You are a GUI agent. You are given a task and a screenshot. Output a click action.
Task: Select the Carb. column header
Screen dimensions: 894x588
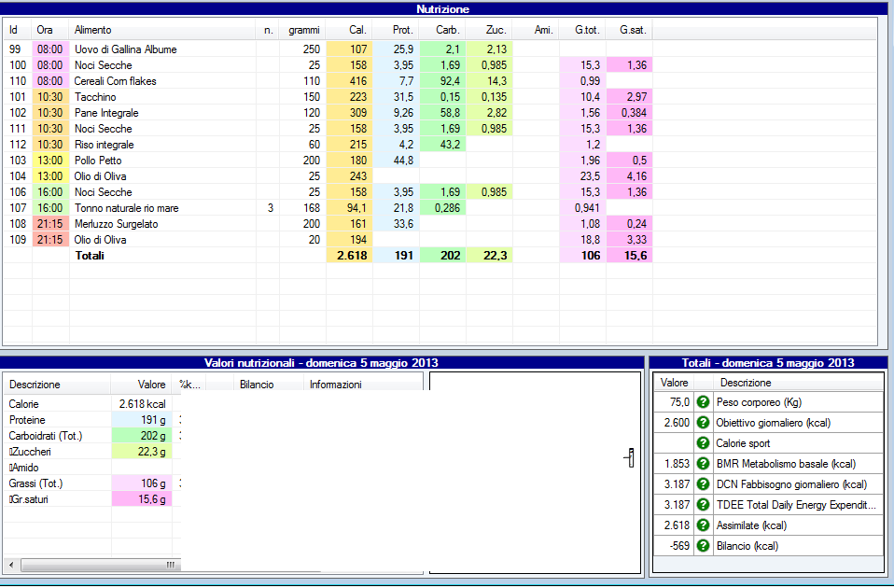point(442,30)
